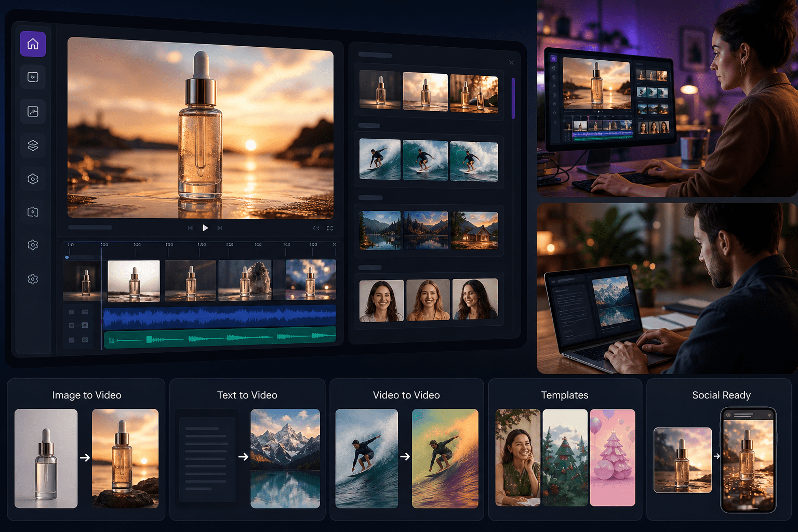Image resolution: width=798 pixels, height=532 pixels.
Task: Click the colorful stylized surfer result
Action: [445, 458]
